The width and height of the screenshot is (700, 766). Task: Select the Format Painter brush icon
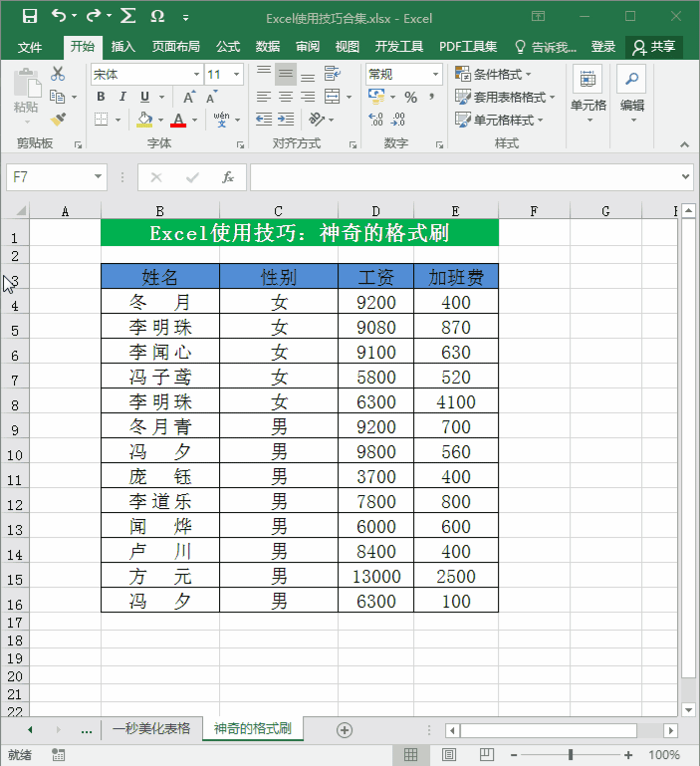[x=58, y=119]
